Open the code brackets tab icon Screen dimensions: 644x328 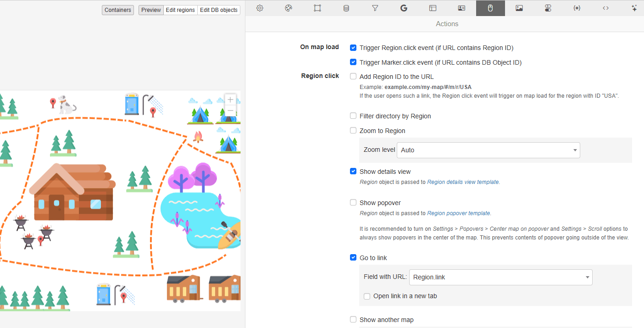pos(606,8)
